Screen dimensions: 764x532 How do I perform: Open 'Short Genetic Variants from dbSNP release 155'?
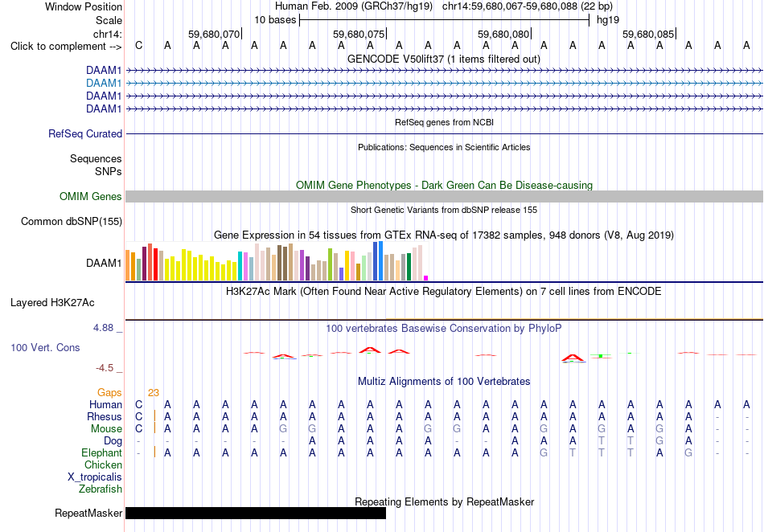[444, 210]
